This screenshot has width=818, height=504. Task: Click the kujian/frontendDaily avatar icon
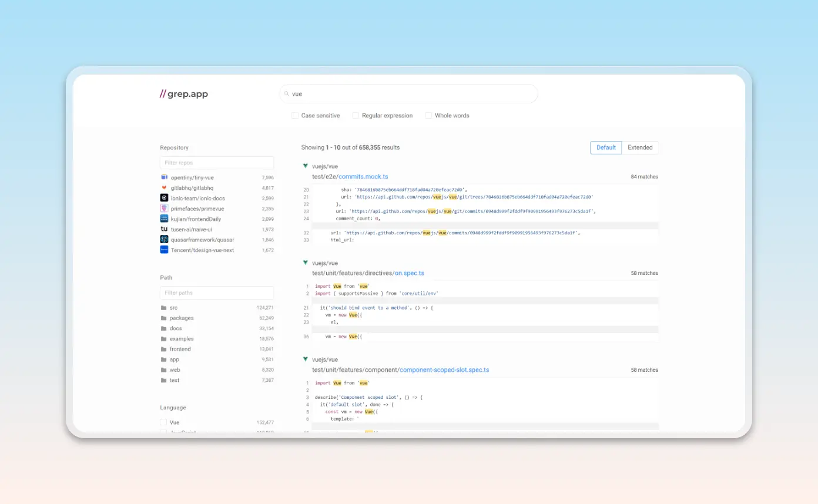click(165, 219)
